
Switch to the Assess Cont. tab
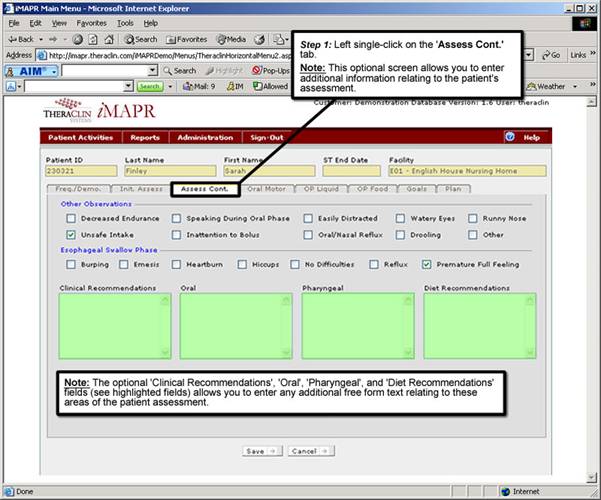[205, 189]
